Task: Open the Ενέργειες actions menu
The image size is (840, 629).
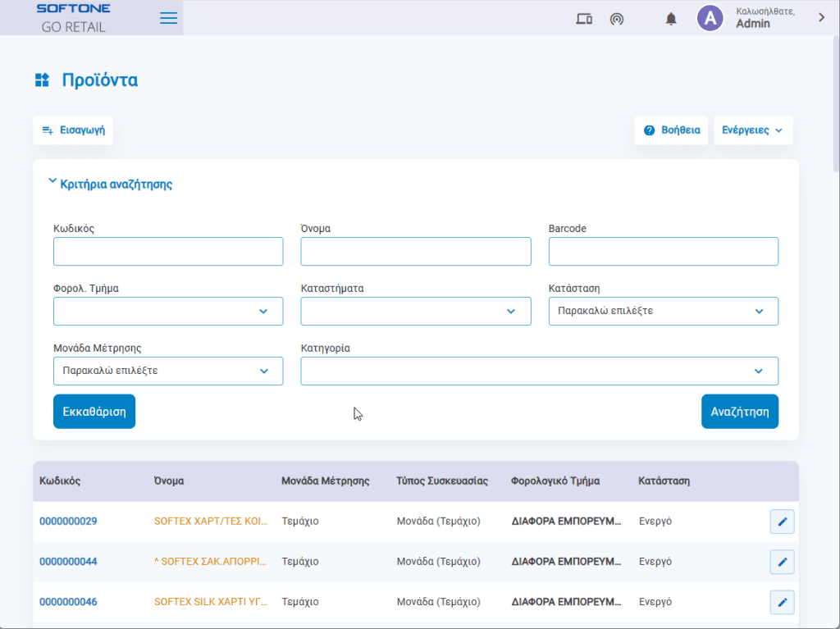Action: click(752, 130)
